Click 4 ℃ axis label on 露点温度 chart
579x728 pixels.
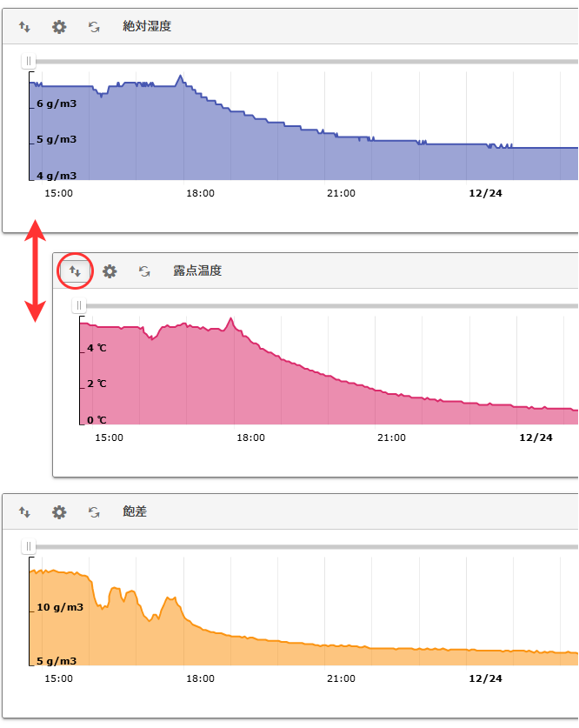click(x=97, y=348)
